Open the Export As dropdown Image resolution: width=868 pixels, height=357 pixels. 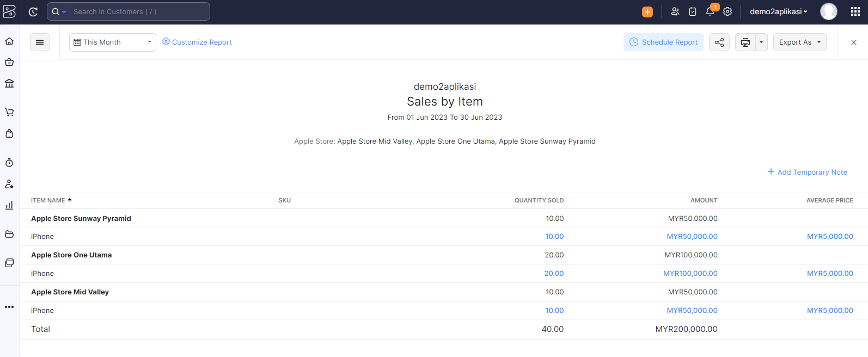pyautogui.click(x=800, y=42)
